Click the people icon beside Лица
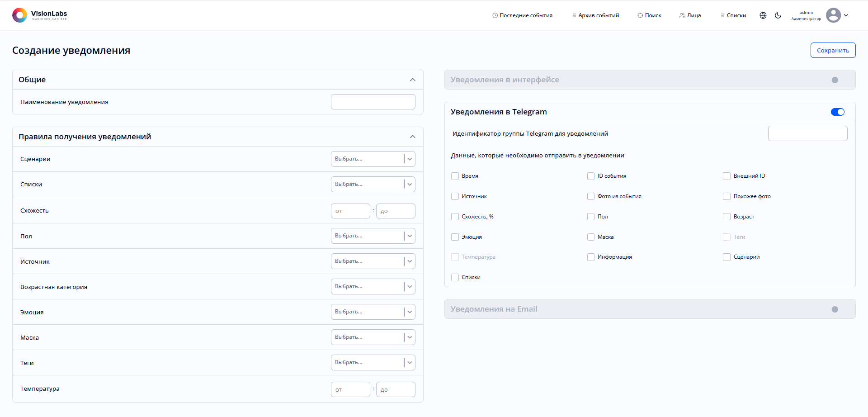 [x=682, y=15]
